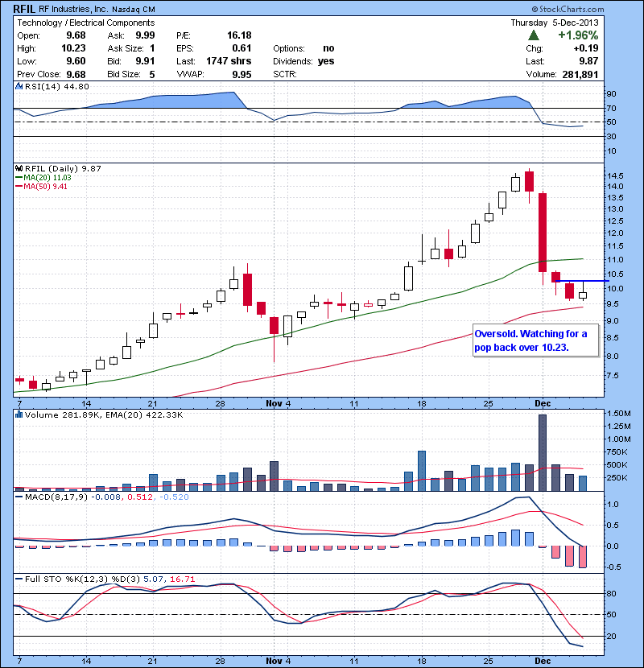Click the blue horizontal 10.23 resistance line
This screenshot has height=668, width=644.
[582, 281]
